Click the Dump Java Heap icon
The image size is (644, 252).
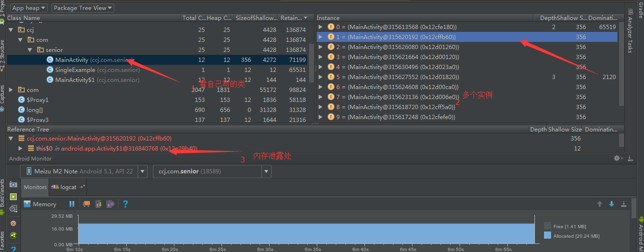click(99, 204)
